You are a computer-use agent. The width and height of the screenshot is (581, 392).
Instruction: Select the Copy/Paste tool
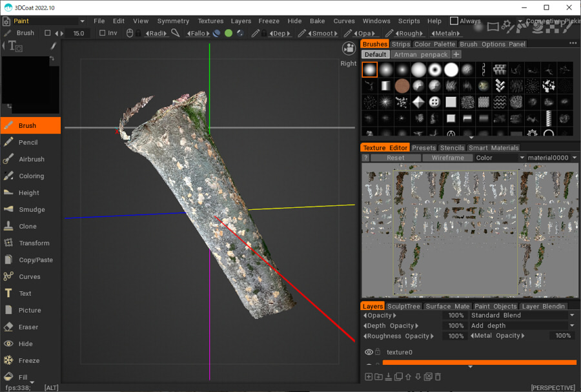30,260
